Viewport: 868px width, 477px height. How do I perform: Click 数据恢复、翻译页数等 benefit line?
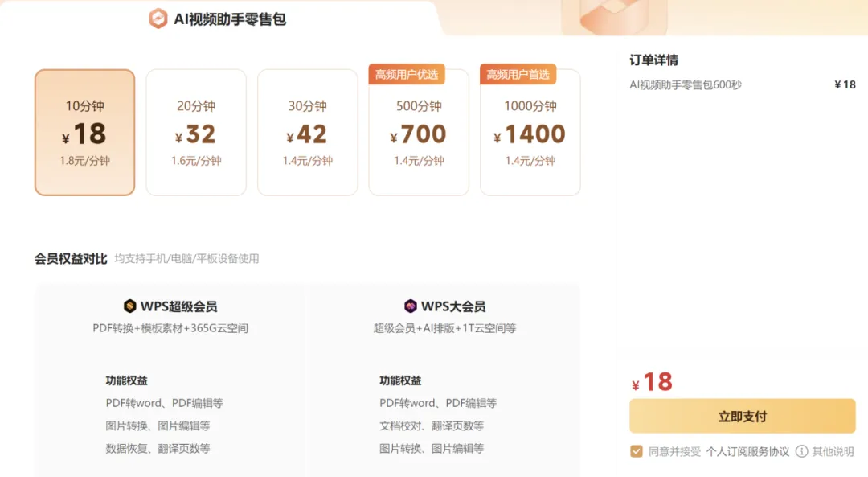(158, 448)
